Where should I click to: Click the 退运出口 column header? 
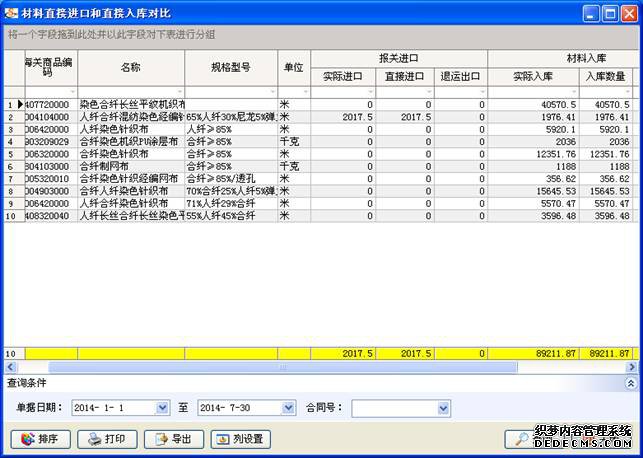[461, 76]
